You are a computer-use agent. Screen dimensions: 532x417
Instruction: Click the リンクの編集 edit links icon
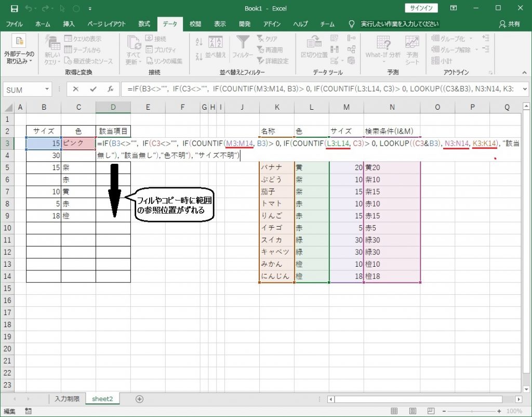[149, 61]
